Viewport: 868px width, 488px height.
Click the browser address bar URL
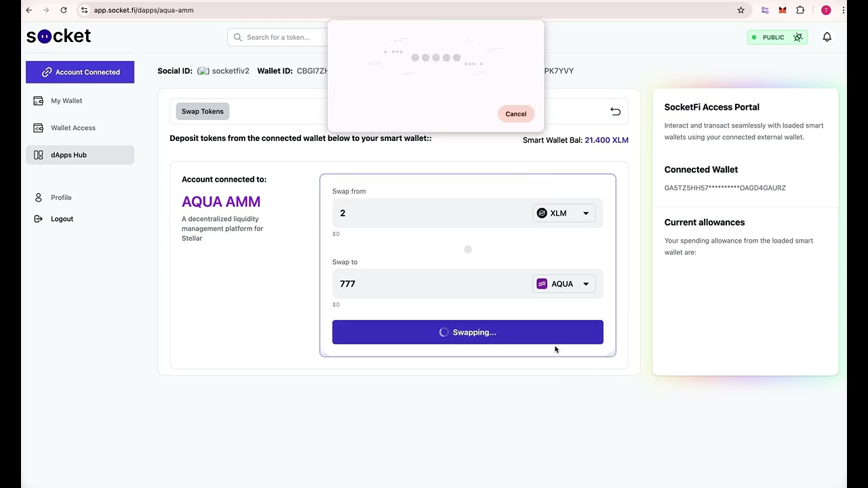pos(144,10)
